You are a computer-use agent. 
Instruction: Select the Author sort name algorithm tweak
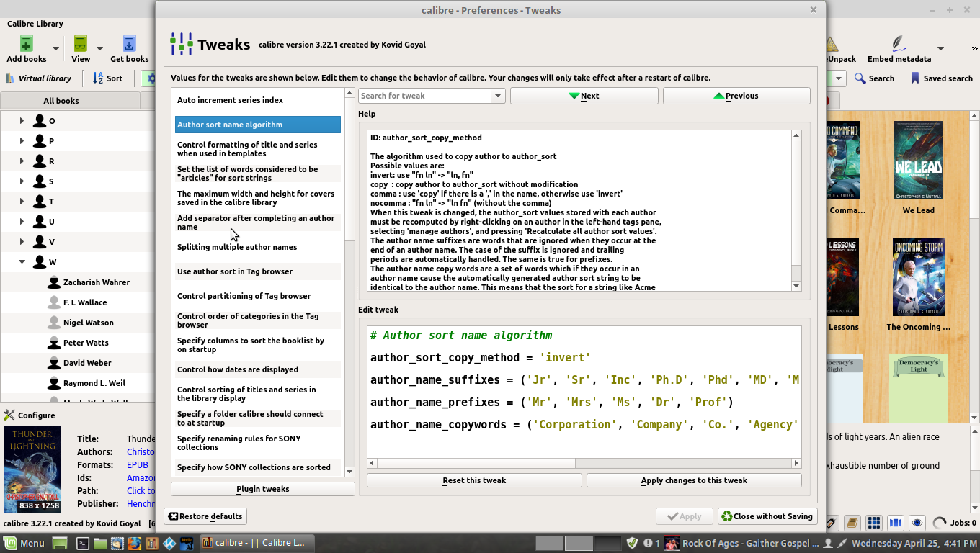[258, 125]
